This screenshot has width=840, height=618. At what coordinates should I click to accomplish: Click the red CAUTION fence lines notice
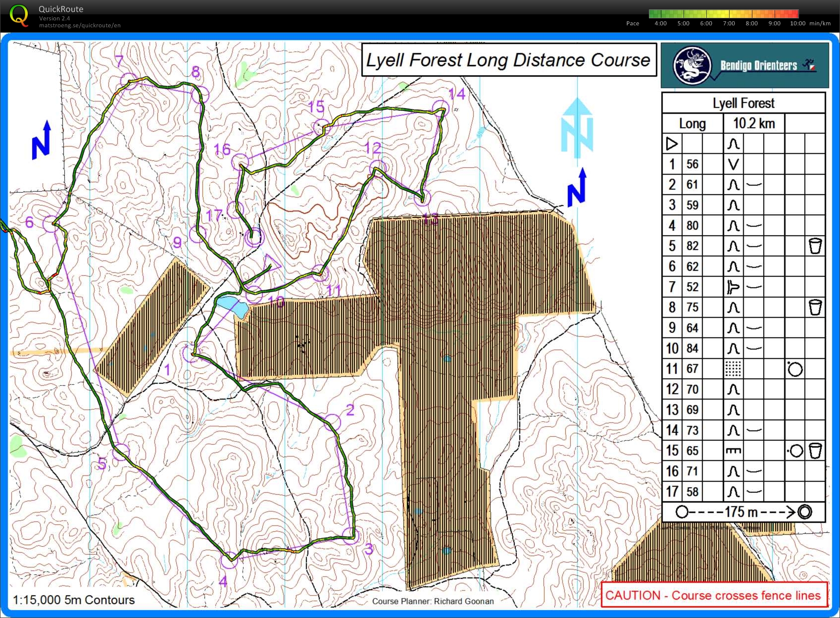[713, 595]
